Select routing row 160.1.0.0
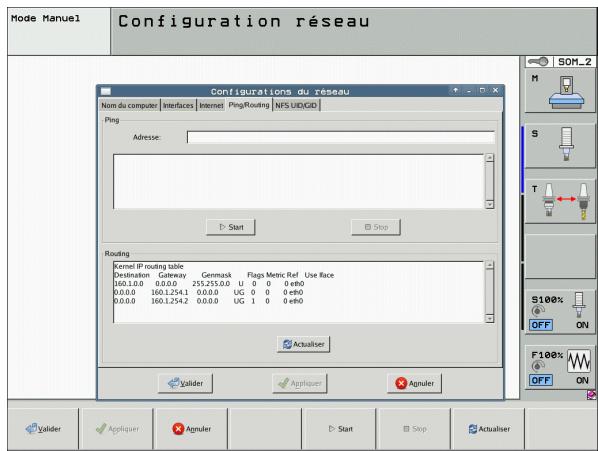The height and width of the screenshot is (451, 598). [209, 284]
